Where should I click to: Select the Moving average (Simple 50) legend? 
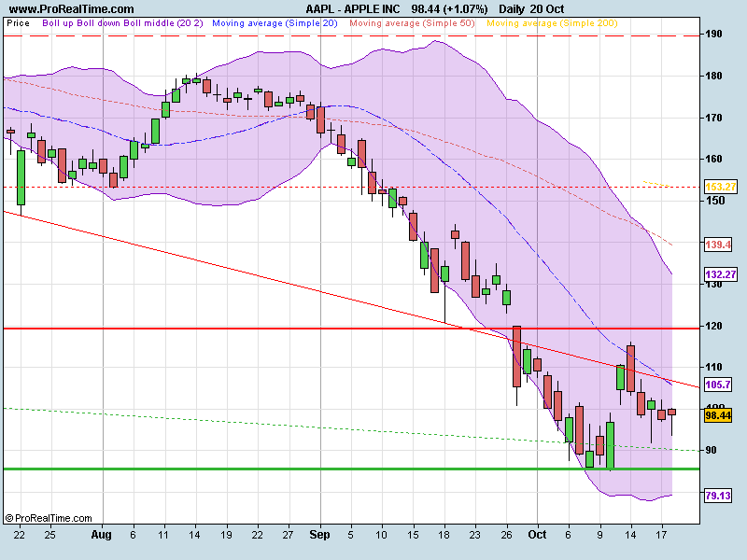(412, 22)
